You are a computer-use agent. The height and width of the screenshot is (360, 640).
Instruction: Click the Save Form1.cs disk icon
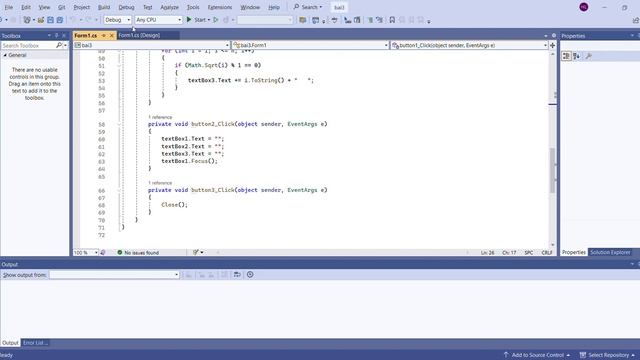coord(50,20)
